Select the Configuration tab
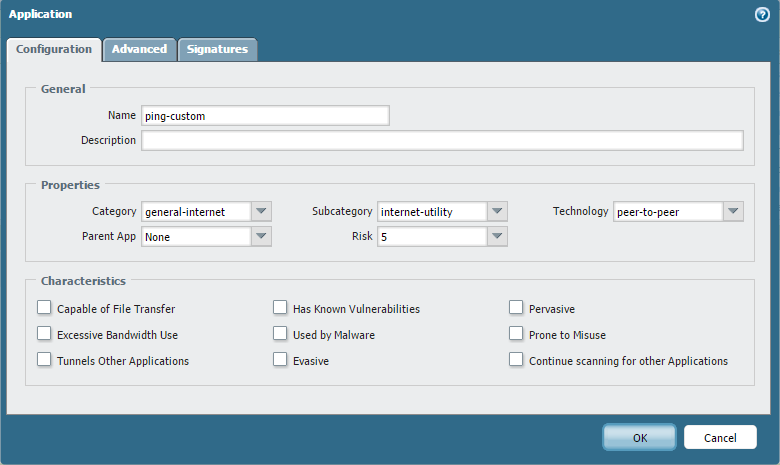 coord(54,49)
